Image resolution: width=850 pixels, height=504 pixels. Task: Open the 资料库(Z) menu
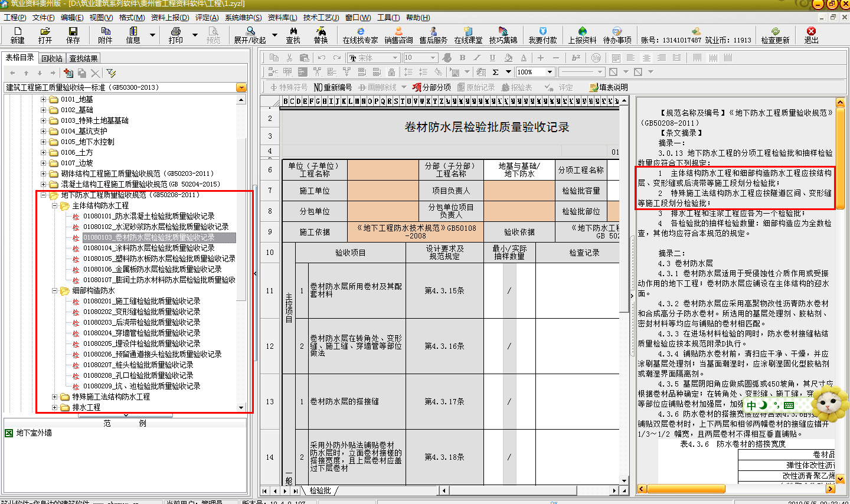283,18
